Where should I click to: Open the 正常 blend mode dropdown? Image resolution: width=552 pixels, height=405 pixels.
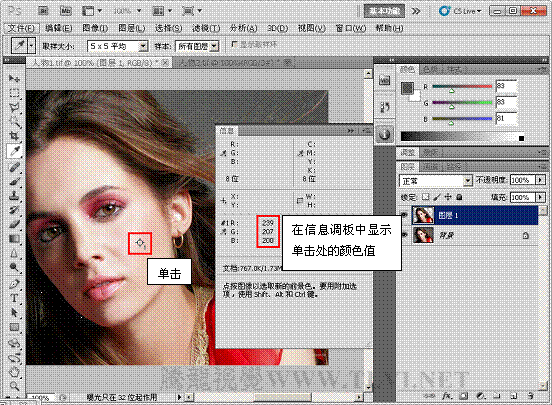pyautogui.click(x=436, y=181)
